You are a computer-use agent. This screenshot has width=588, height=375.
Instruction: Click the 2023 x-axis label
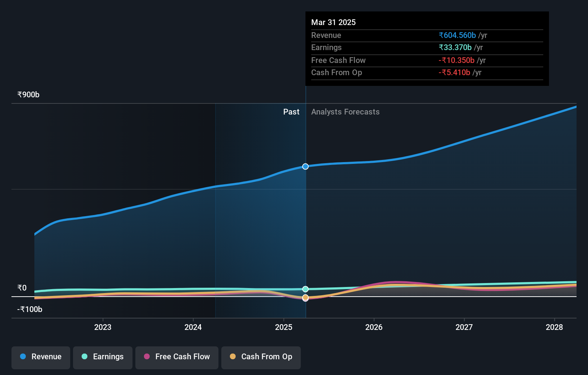[x=103, y=327]
